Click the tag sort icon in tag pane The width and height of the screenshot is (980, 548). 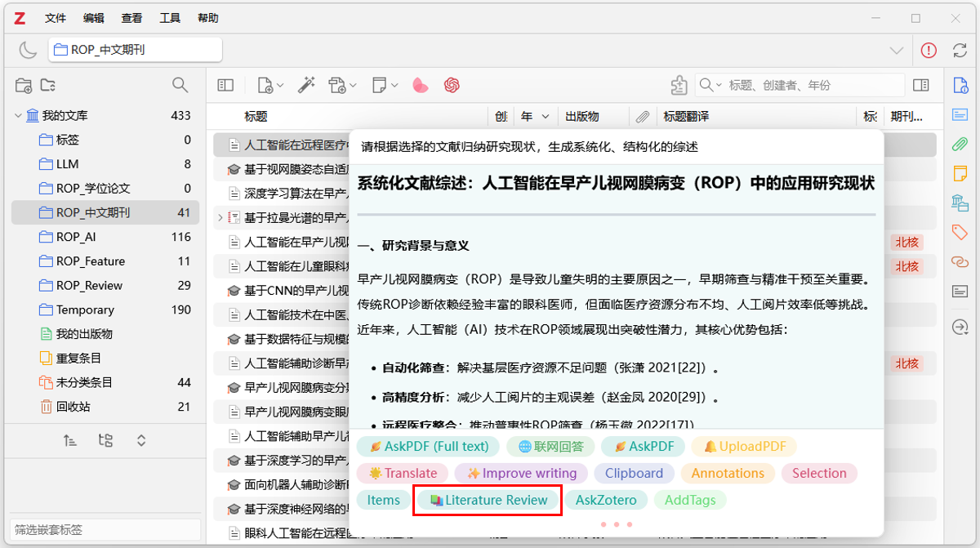tap(70, 440)
